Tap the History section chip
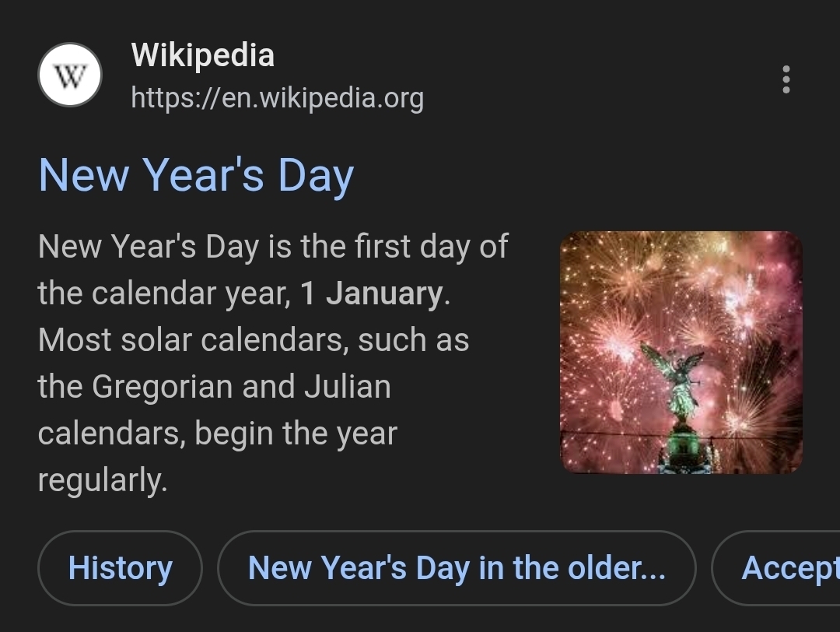The width and height of the screenshot is (840, 632). coord(120,568)
